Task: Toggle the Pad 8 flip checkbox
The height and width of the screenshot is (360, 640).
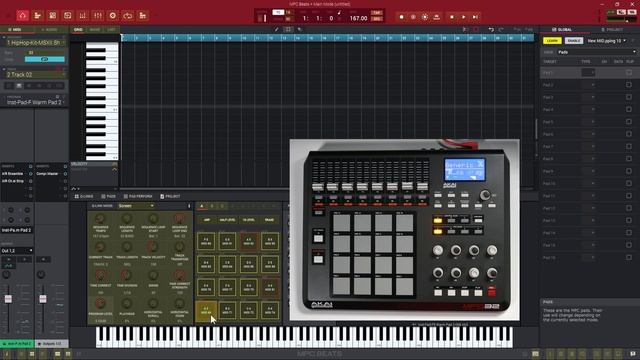Action: pyautogui.click(x=629, y=159)
